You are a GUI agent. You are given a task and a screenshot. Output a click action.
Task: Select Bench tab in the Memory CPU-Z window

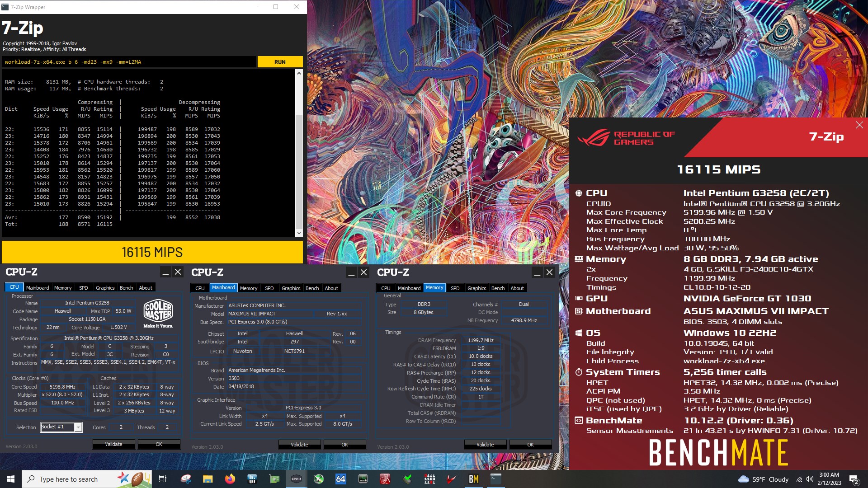tap(498, 288)
